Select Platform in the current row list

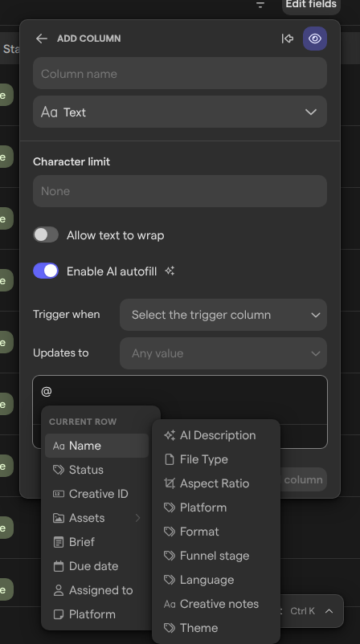coord(96,614)
